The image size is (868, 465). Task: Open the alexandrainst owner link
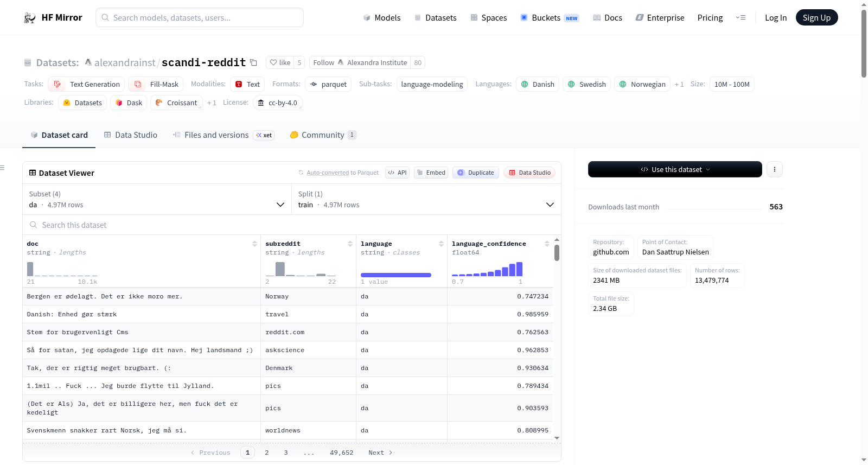point(125,62)
